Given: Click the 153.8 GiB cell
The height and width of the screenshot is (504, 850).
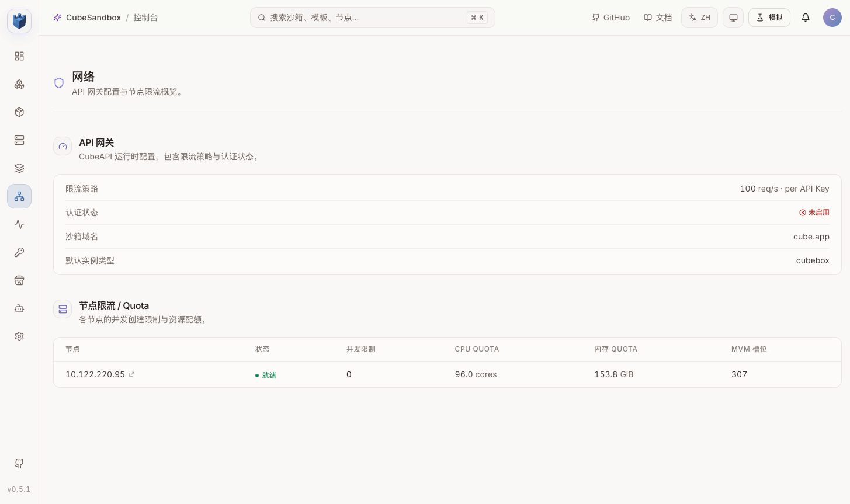Looking at the screenshot, I should click(614, 374).
